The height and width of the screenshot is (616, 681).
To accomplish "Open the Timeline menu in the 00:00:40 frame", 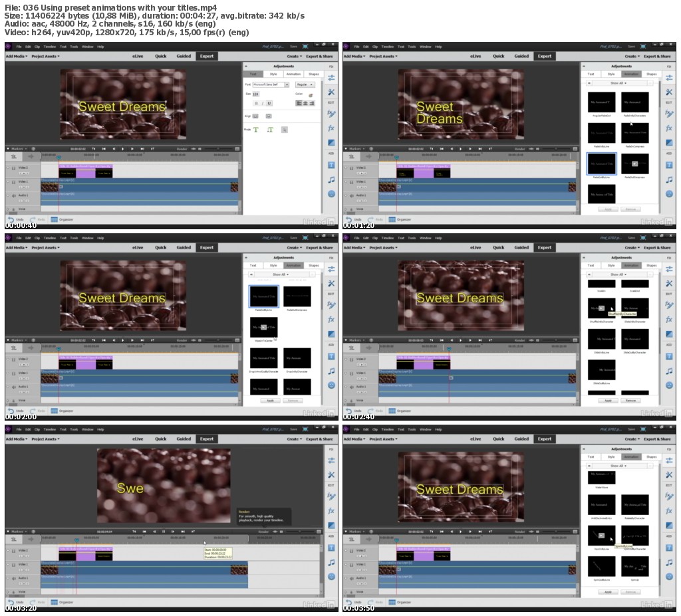I will click(x=49, y=47).
